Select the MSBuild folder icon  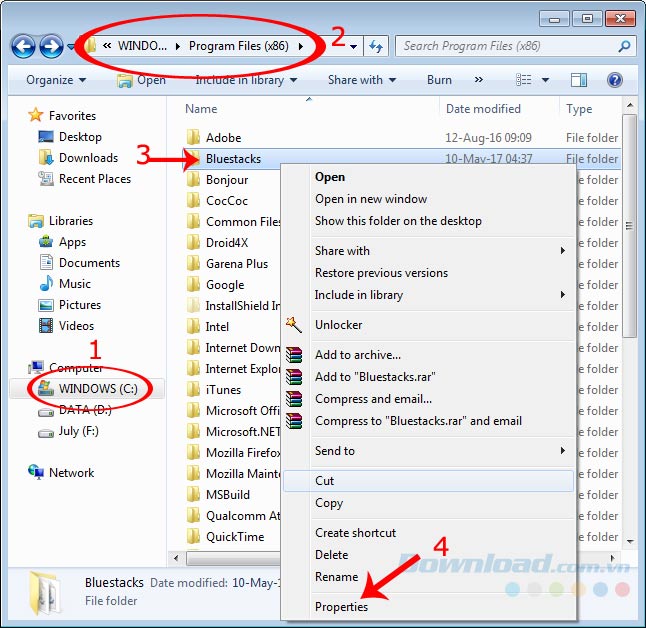point(193,494)
